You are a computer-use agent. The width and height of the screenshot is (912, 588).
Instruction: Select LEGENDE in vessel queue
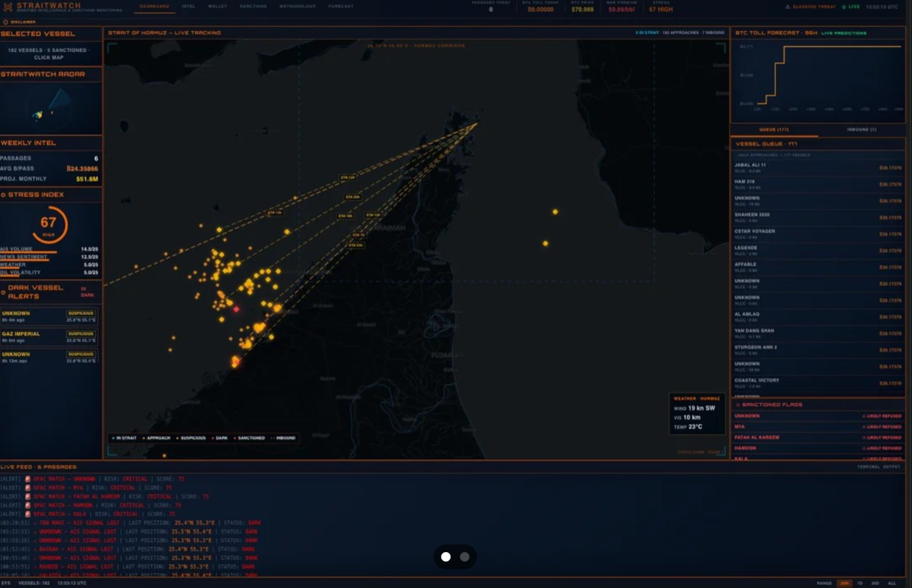(817, 250)
